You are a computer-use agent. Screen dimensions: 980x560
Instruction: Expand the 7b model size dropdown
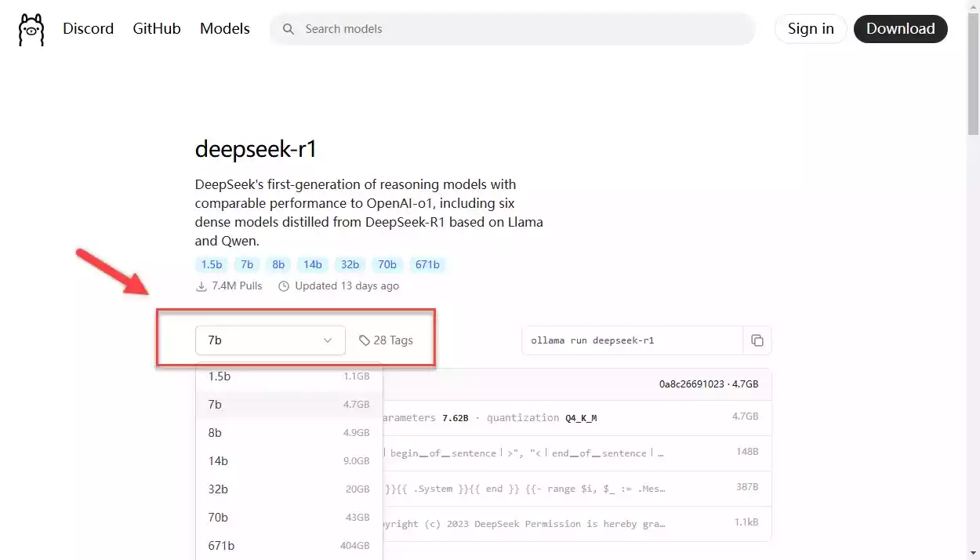270,340
